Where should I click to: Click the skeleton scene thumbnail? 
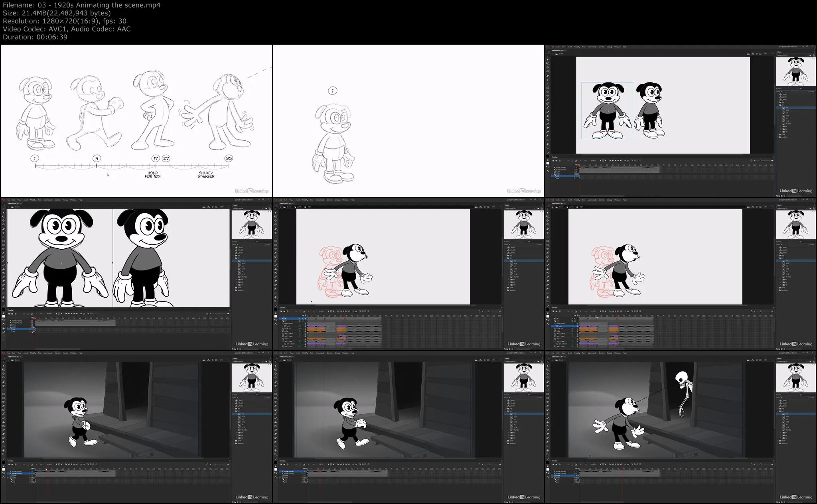[x=681, y=427]
